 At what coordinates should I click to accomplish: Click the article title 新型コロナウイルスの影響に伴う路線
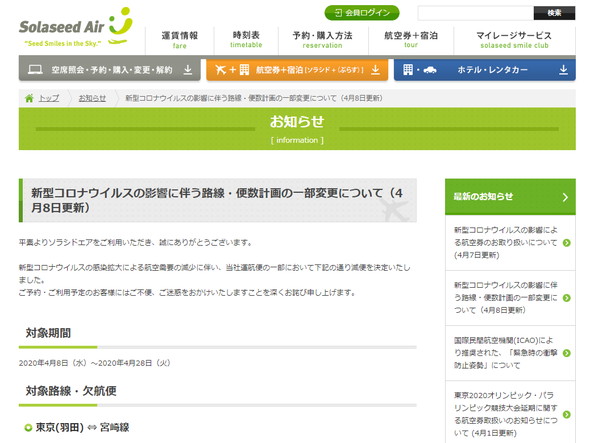click(217, 200)
